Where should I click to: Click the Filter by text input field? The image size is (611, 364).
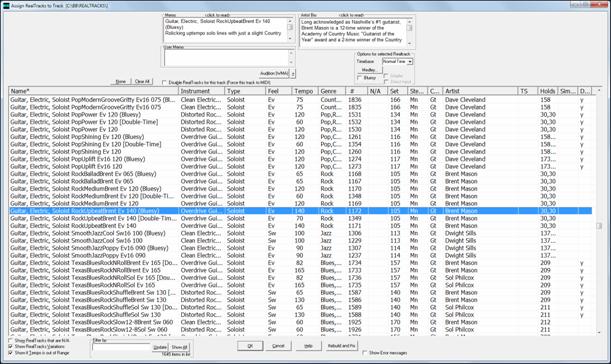point(122,347)
